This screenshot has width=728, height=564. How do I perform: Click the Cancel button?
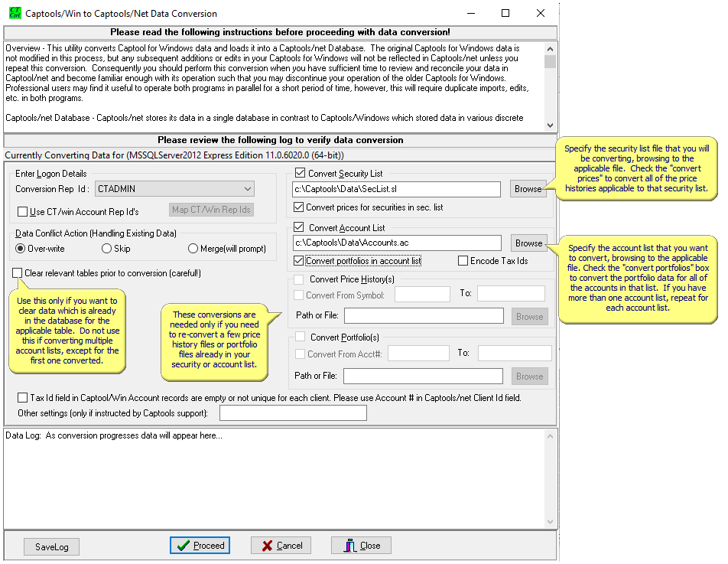point(281,546)
